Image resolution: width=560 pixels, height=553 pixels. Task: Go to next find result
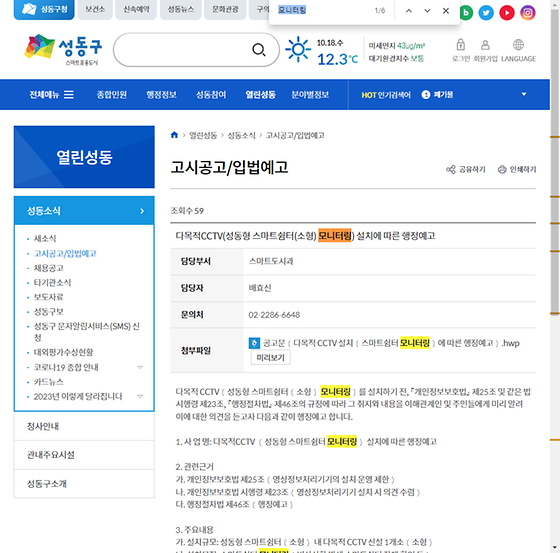coord(427,11)
